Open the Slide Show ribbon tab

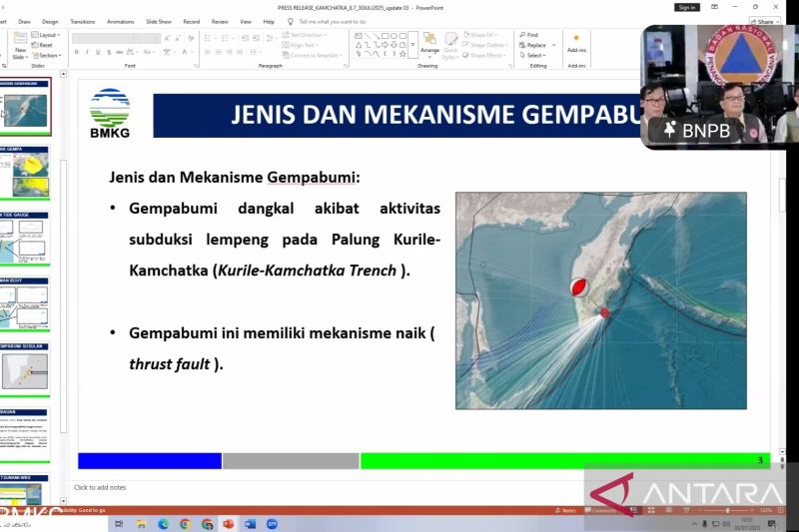pos(158,21)
